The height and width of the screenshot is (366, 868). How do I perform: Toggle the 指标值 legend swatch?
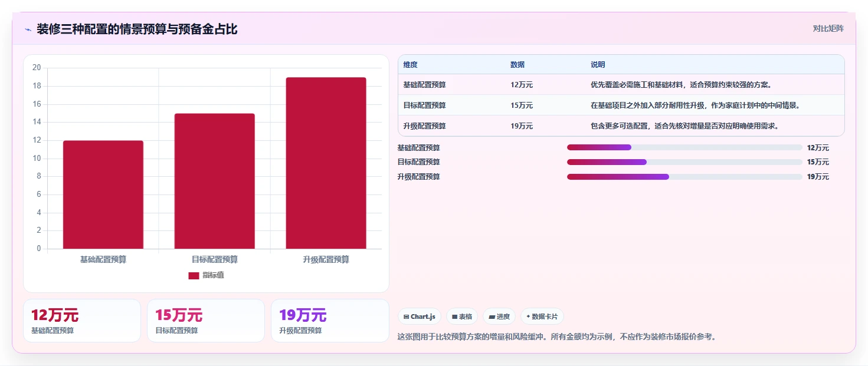pyautogui.click(x=194, y=276)
